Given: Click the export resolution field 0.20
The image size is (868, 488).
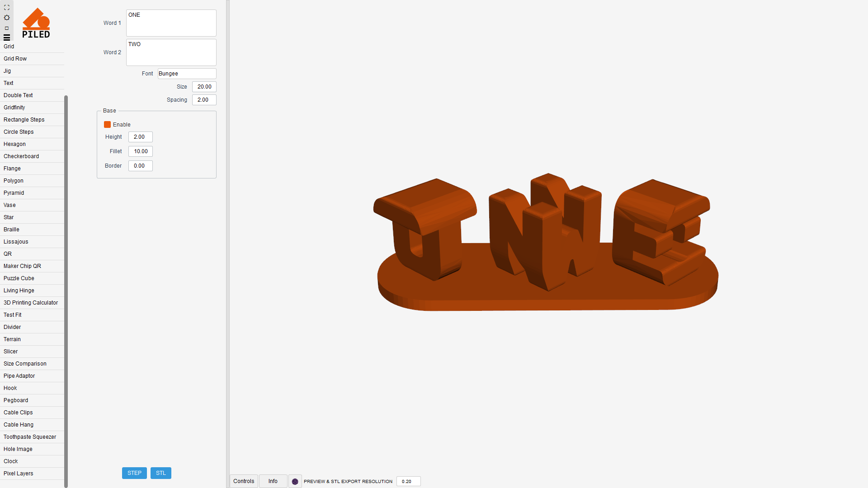Looking at the screenshot, I should pos(409,481).
